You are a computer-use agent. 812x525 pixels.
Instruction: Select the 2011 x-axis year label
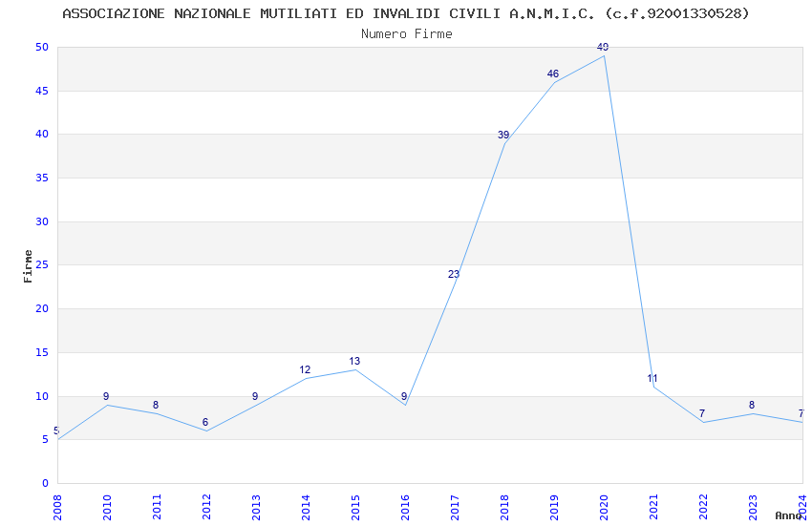click(x=157, y=508)
